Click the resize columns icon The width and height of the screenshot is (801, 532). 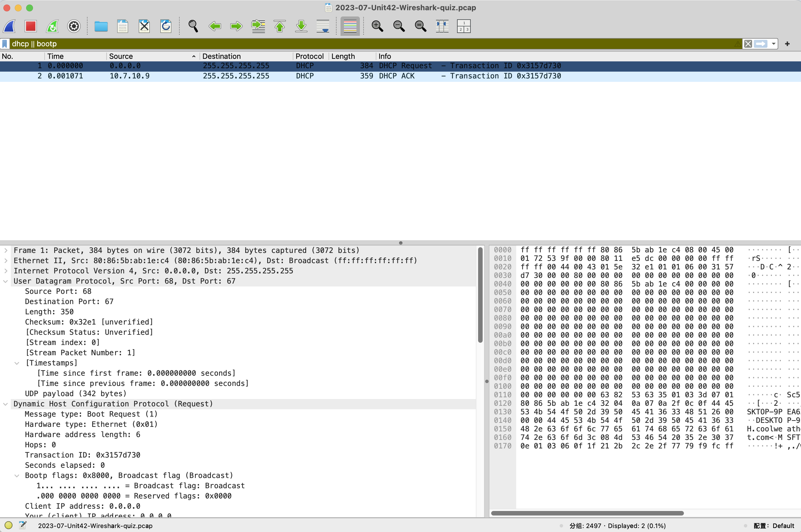[x=442, y=26]
